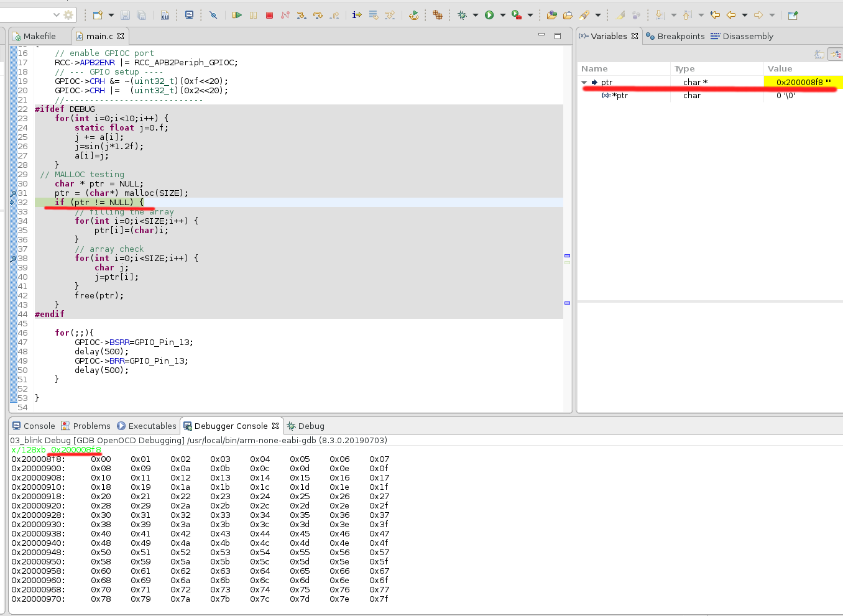Click the green Run icon
843x616 pixels.
(489, 15)
